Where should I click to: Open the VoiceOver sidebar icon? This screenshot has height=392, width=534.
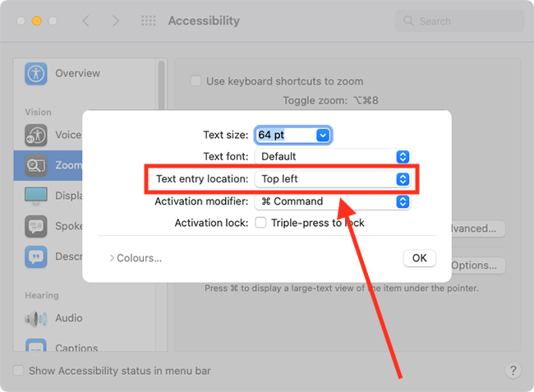coord(36,136)
